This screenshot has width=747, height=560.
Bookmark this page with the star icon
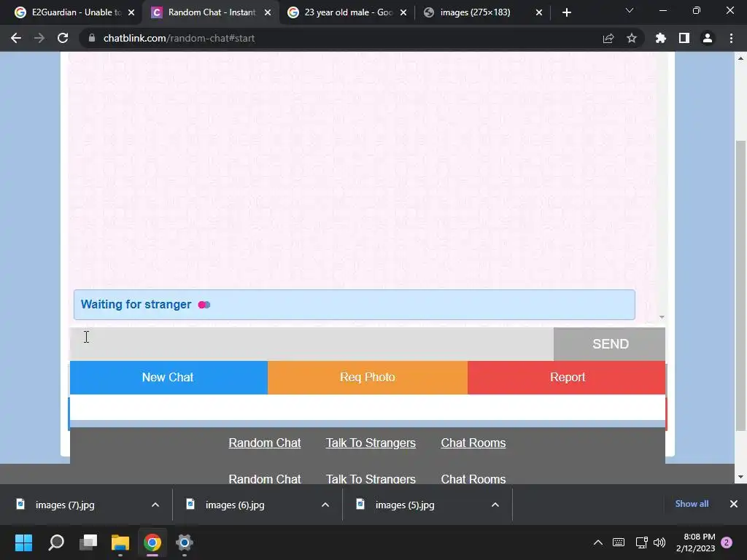pos(632,38)
